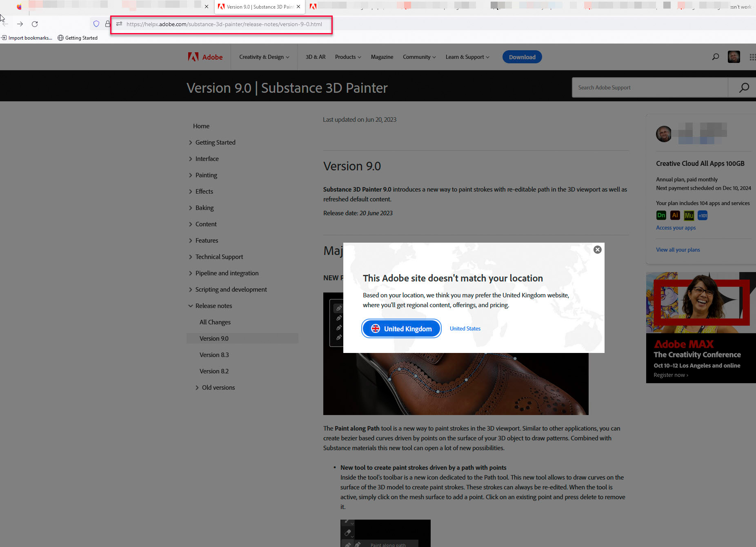
Task: Open the search icon in the top navigation
Action: (x=715, y=57)
